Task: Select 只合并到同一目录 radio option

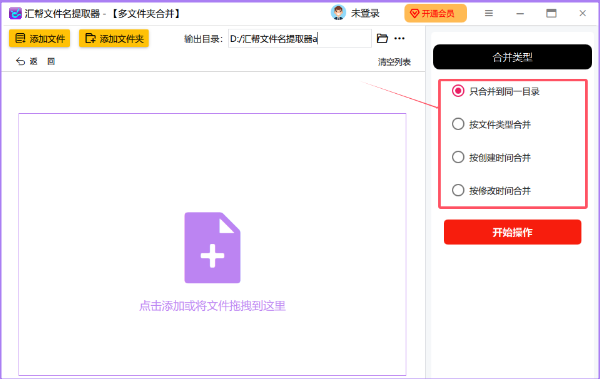Action: point(496,91)
